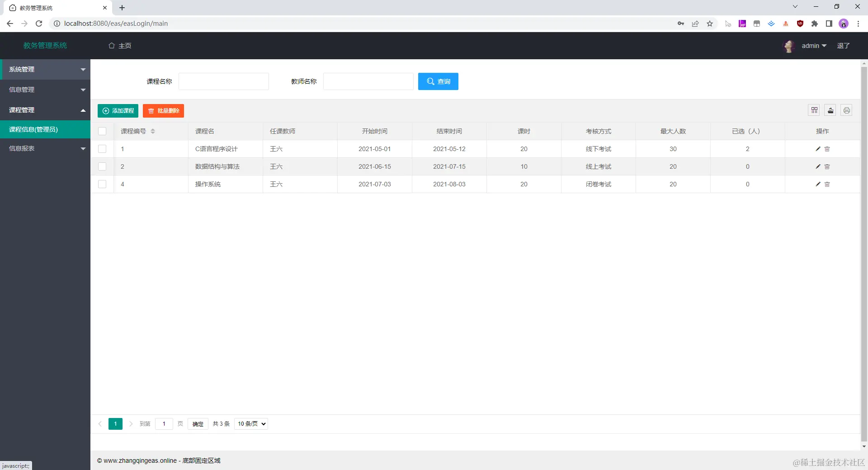Click the 查询 search button
This screenshot has height=470, width=868.
pos(438,81)
